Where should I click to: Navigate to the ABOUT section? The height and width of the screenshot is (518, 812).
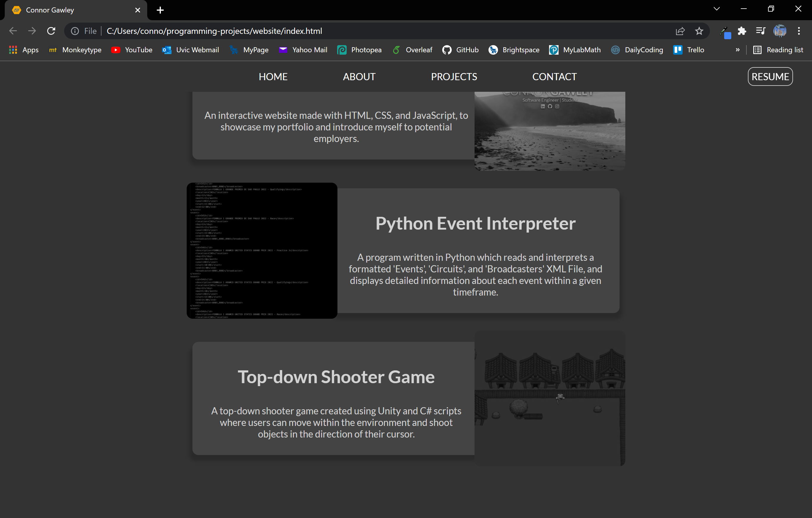[x=359, y=77]
